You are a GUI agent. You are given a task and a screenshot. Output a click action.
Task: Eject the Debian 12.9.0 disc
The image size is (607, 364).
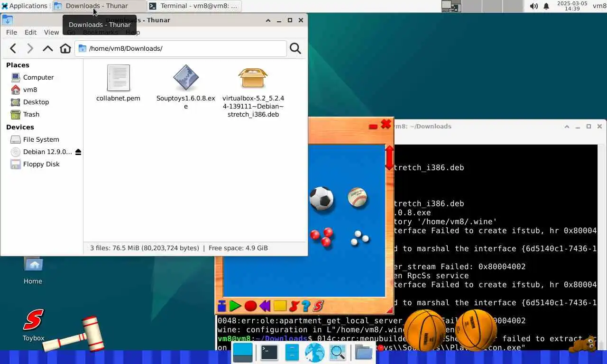point(78,152)
